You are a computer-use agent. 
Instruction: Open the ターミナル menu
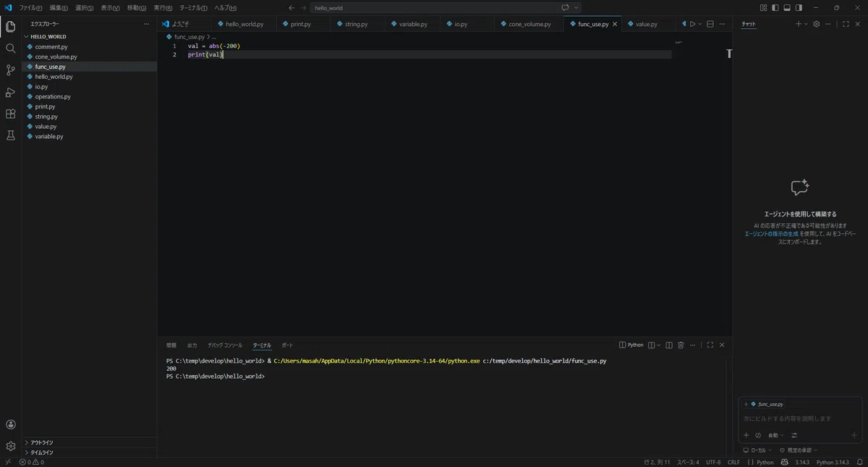click(193, 8)
